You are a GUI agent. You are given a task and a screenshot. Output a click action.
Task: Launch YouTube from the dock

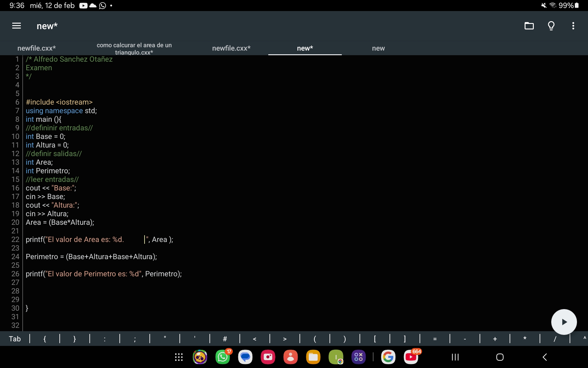pos(411,357)
